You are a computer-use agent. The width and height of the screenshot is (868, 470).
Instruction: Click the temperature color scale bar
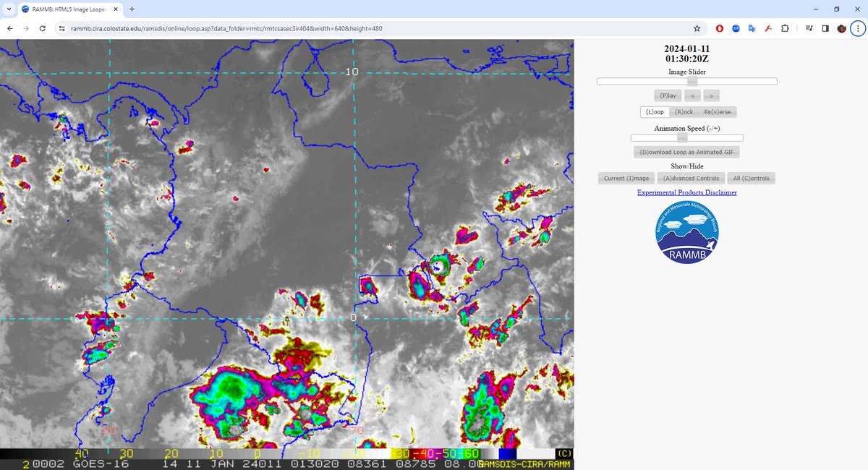pos(286,453)
